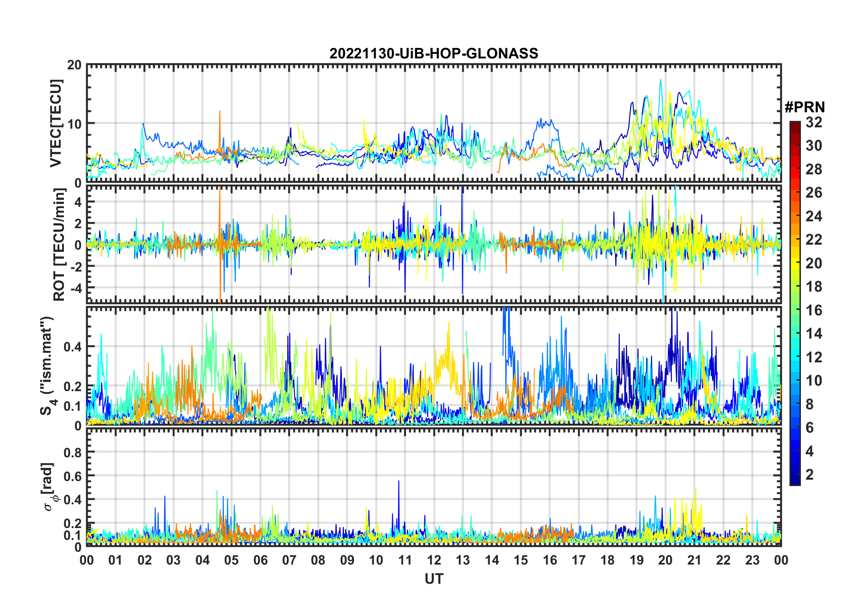Select colorbar tick label 6
Image resolution: width=868 pixels, height=607 pixels.
pos(810,428)
